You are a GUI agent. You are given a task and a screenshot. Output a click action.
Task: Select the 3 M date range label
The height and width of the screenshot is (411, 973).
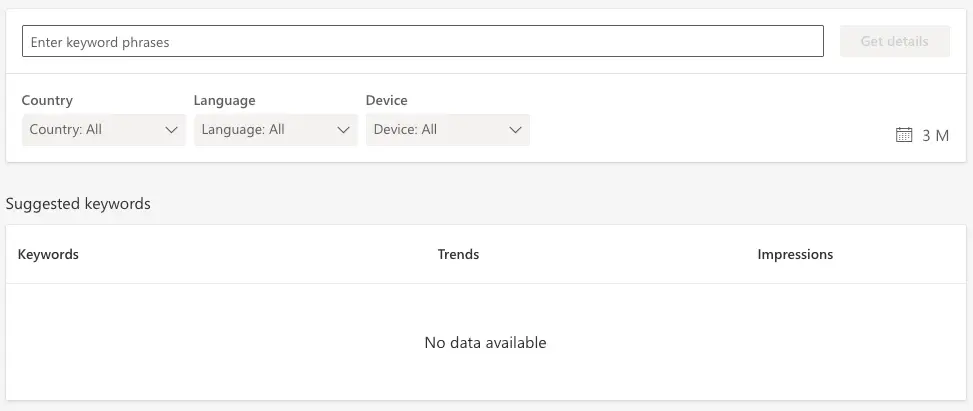(x=935, y=135)
